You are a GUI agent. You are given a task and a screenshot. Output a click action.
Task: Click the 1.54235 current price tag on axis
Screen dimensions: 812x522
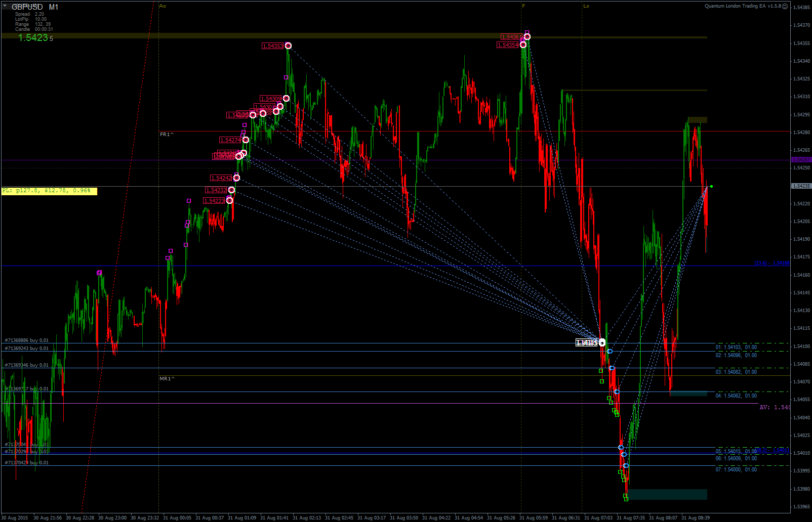tap(801, 186)
